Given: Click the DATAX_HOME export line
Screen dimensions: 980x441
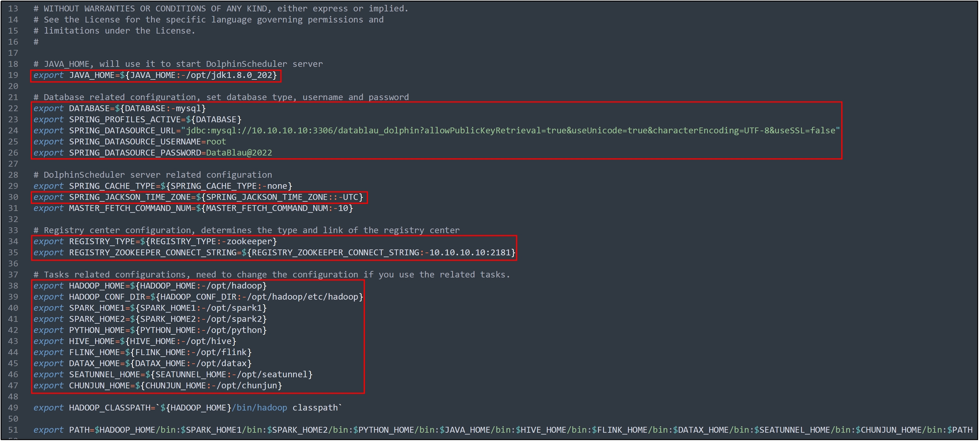Looking at the screenshot, I should 142,363.
